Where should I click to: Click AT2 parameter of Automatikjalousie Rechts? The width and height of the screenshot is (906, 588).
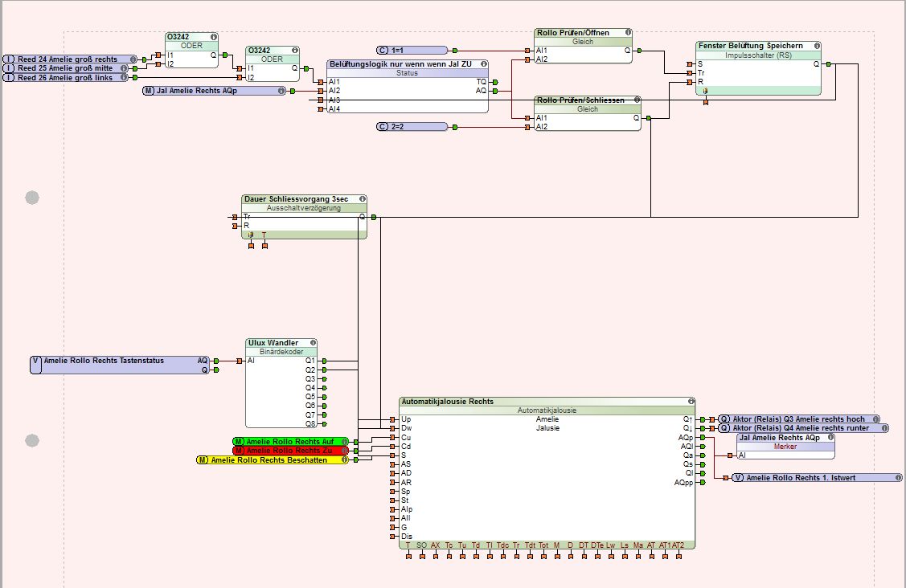coord(678,545)
